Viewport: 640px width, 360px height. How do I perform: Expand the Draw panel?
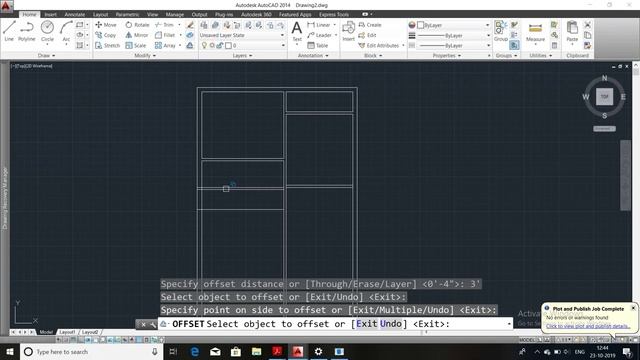click(x=46, y=55)
